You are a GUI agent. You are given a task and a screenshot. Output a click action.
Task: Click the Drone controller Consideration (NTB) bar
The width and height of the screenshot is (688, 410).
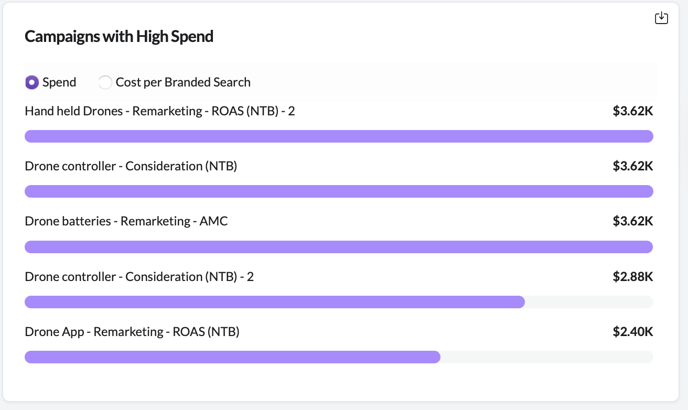338,191
